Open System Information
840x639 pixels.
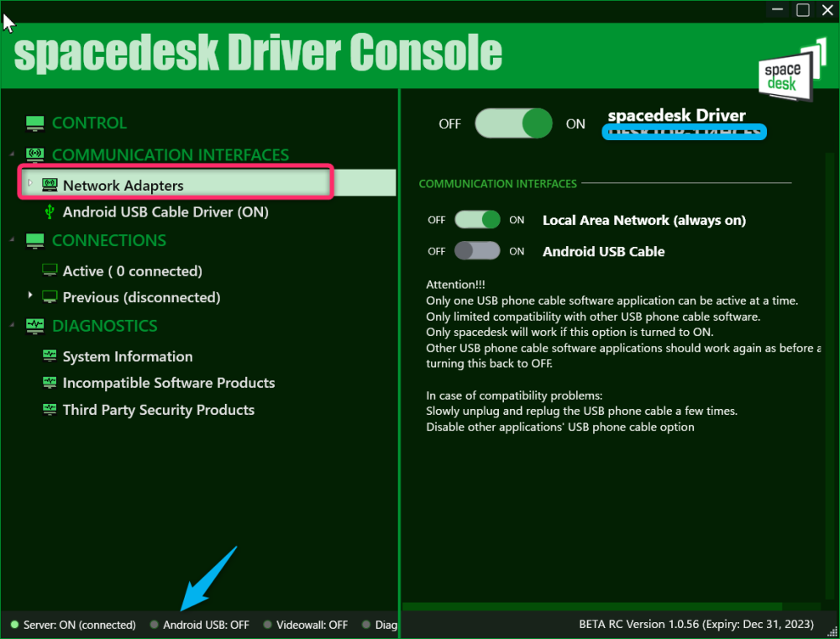[128, 357]
